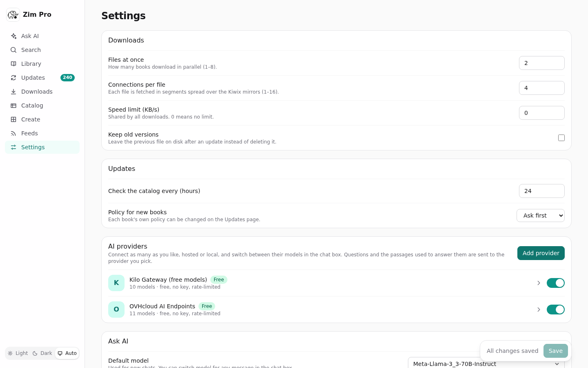Click the Settings sliders icon
This screenshot has height=368, width=588.
pos(13,147)
